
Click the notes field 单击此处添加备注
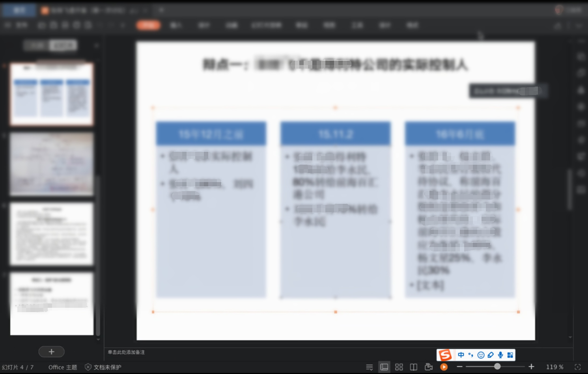pyautogui.click(x=126, y=352)
